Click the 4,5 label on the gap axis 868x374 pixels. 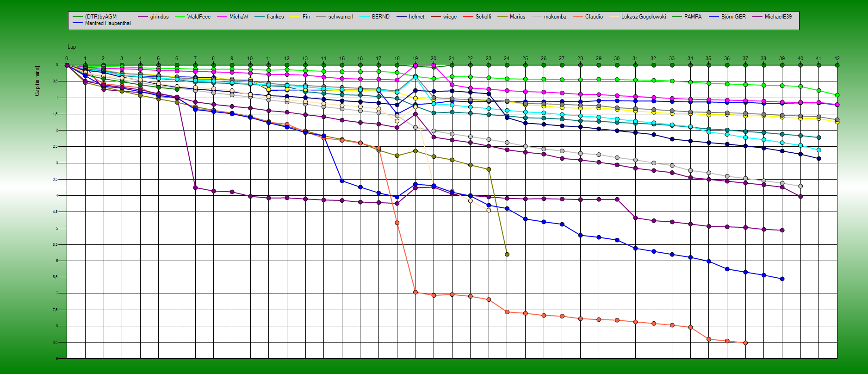coord(55,212)
